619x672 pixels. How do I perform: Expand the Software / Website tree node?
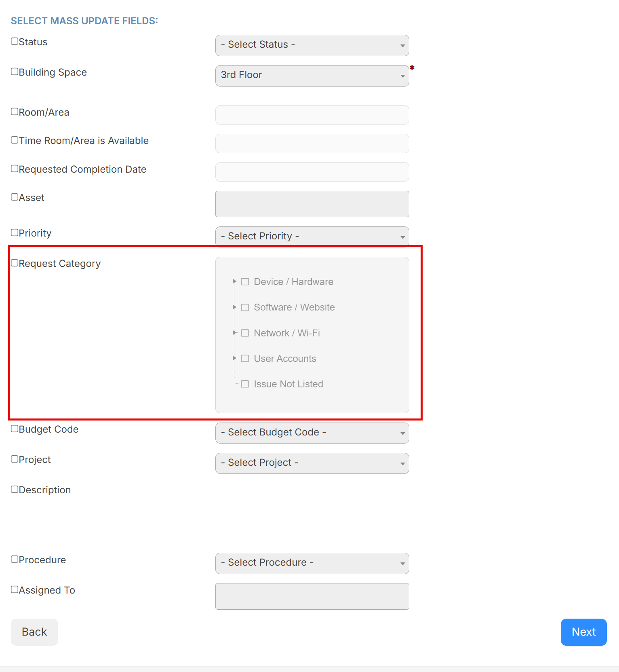[x=234, y=307]
